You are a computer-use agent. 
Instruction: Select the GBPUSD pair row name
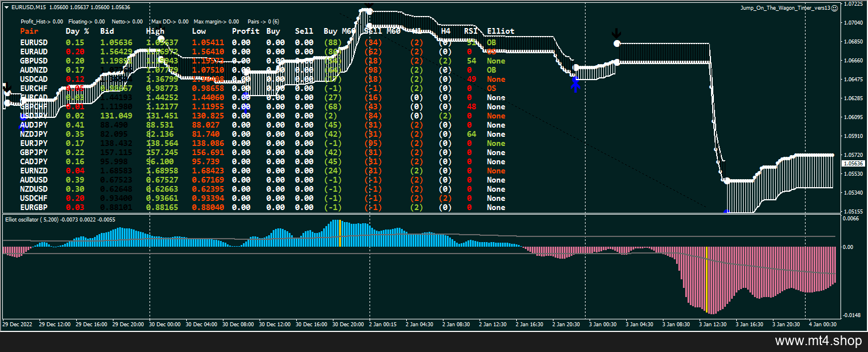click(34, 61)
